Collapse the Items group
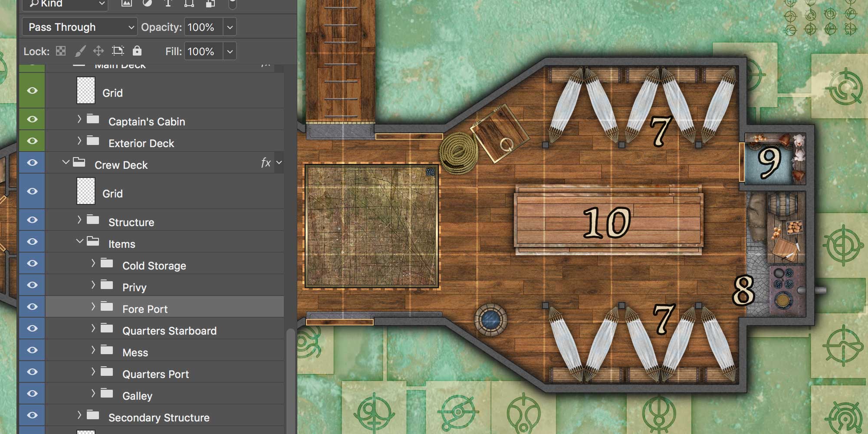This screenshot has height=434, width=868. coord(79,241)
